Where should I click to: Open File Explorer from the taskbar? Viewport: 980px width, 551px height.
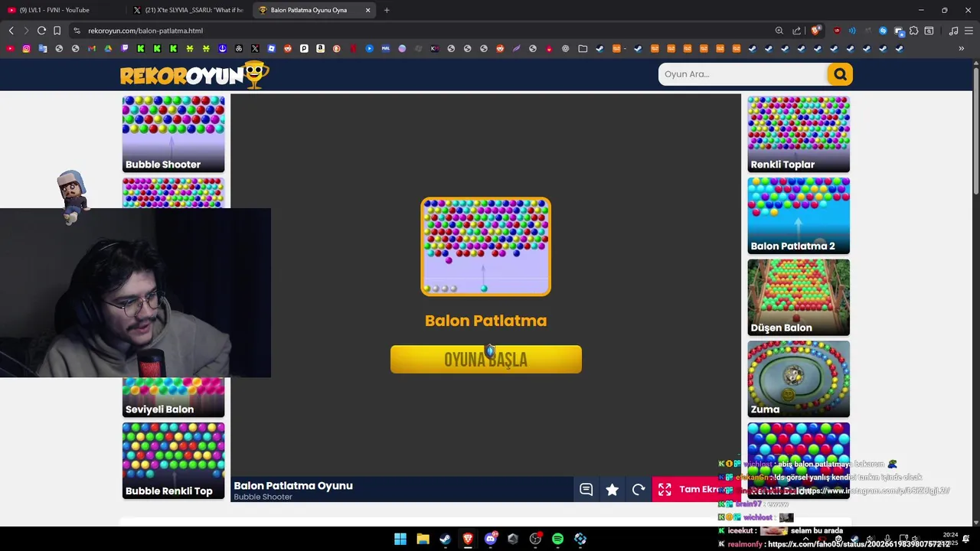pyautogui.click(x=423, y=539)
